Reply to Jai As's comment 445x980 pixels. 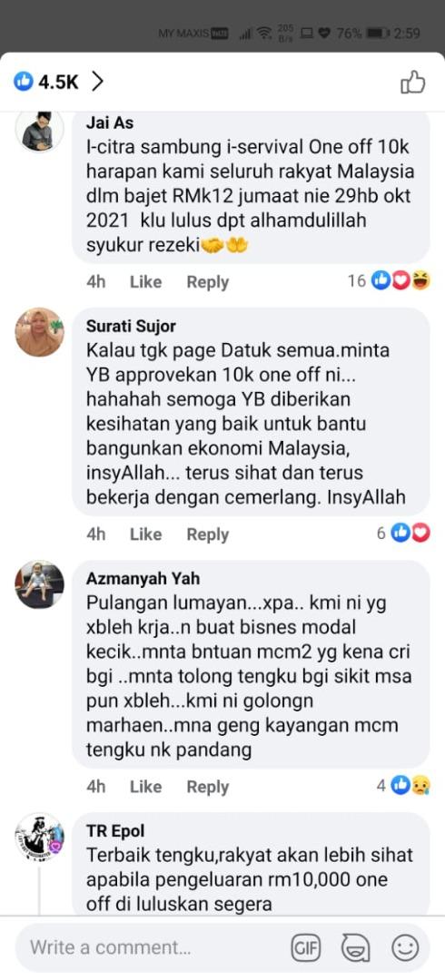coord(208,282)
